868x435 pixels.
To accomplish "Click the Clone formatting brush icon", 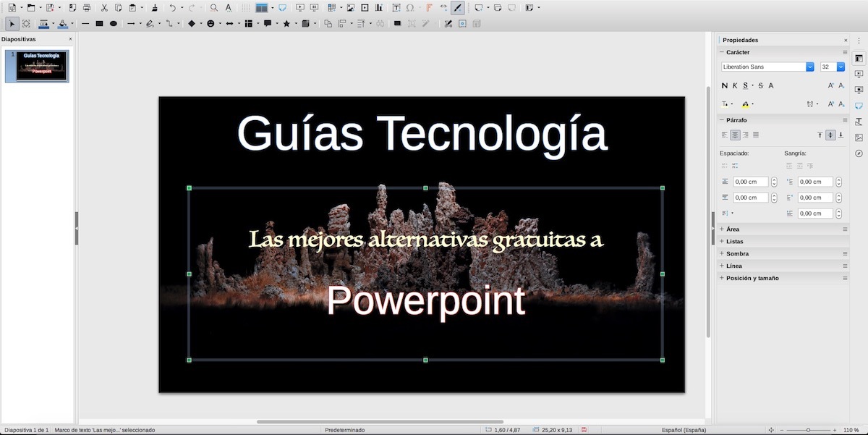I will (x=155, y=8).
